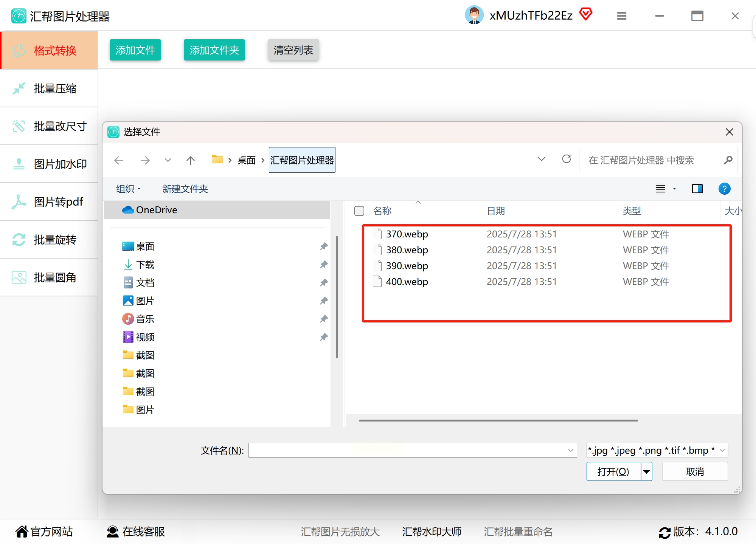Expand the address bar history dropdown

click(x=542, y=159)
